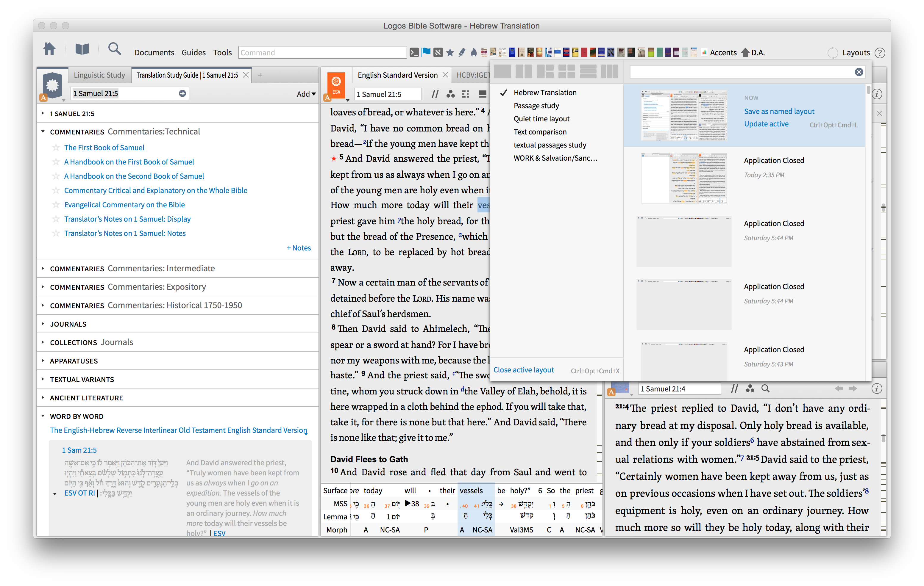Click the Command input box
Image resolution: width=924 pixels, height=586 pixels.
pyautogui.click(x=322, y=53)
